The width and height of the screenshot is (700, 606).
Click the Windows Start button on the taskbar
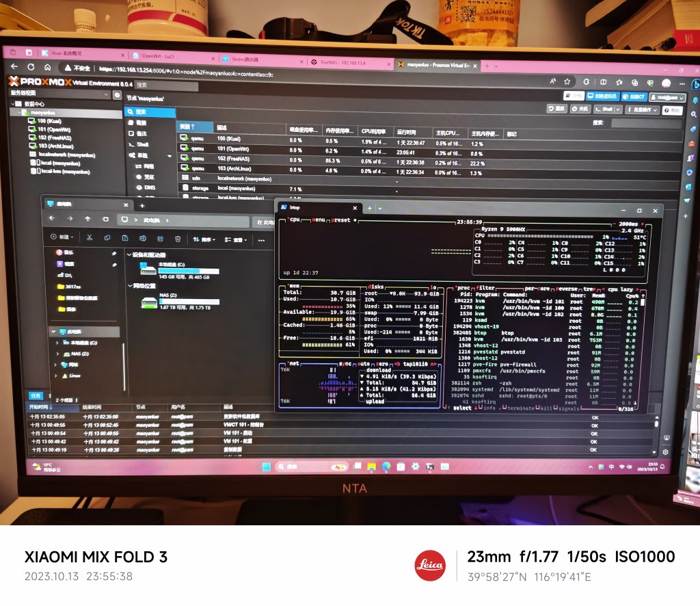[267, 466]
